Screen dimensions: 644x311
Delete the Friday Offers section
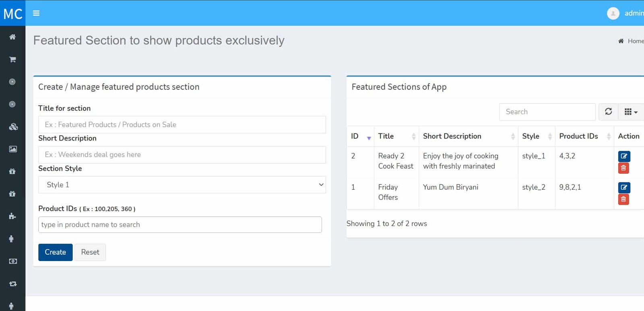point(623,199)
